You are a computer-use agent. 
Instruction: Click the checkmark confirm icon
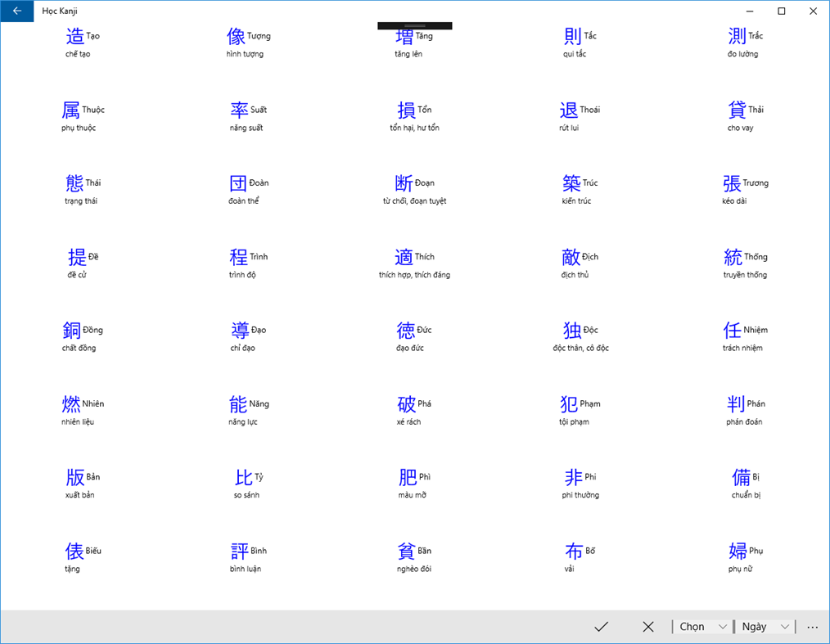[602, 626]
